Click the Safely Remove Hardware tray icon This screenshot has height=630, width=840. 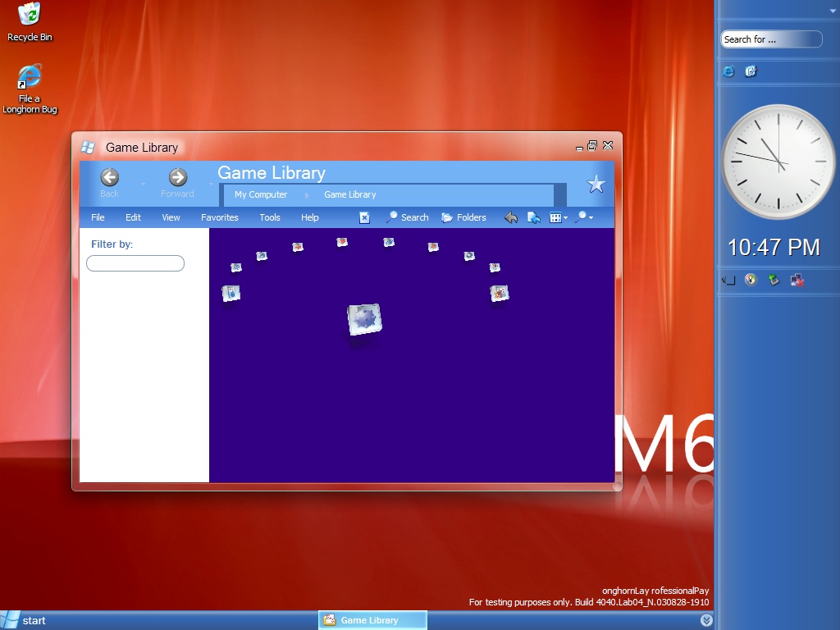click(x=774, y=280)
